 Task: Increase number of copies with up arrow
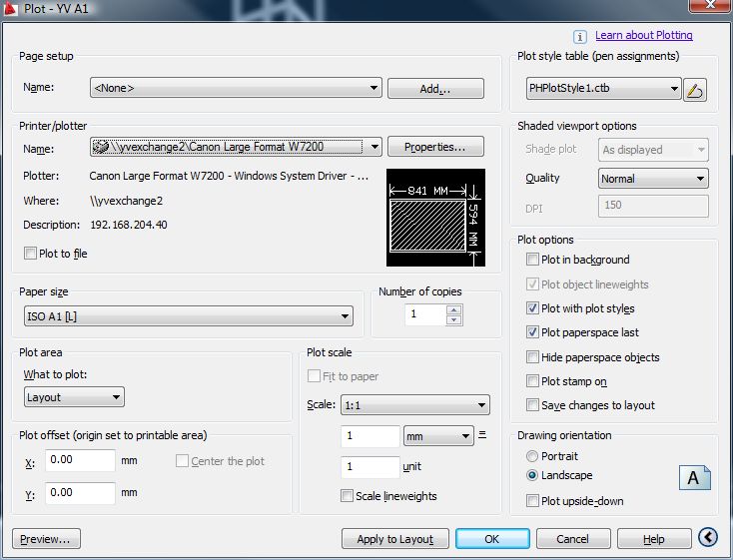pyautogui.click(x=454, y=309)
